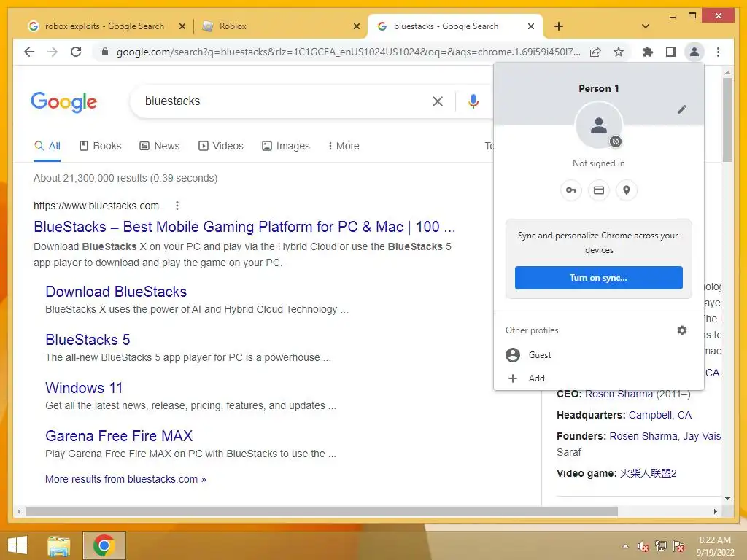Click the Google logo
747x560 pixels.
64,102
